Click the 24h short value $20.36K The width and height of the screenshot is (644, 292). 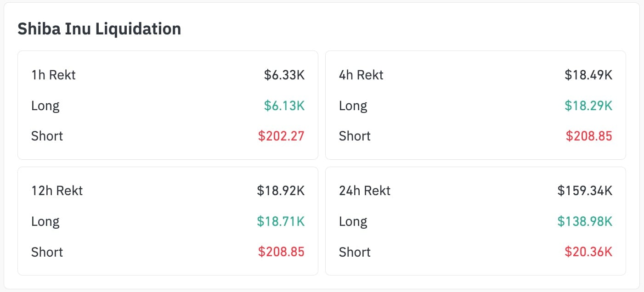click(588, 252)
